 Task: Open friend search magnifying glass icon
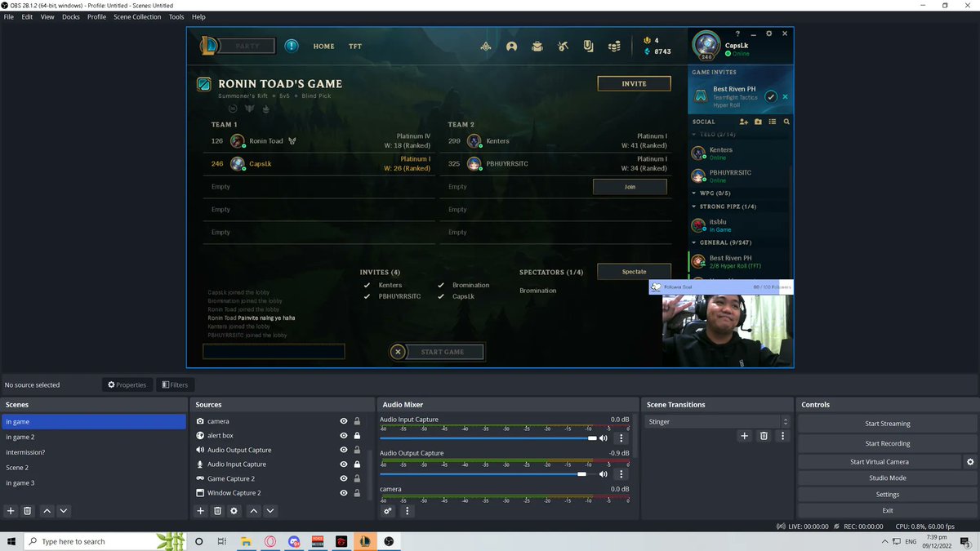click(786, 122)
